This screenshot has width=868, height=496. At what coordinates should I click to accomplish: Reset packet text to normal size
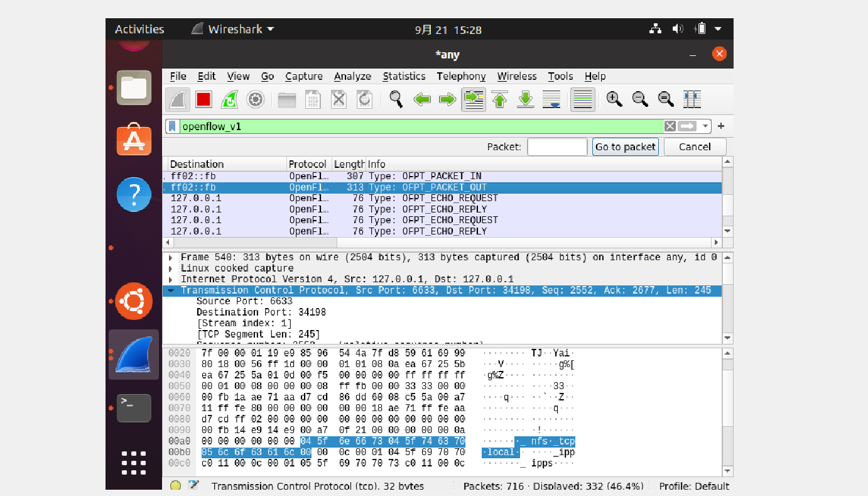(x=666, y=99)
